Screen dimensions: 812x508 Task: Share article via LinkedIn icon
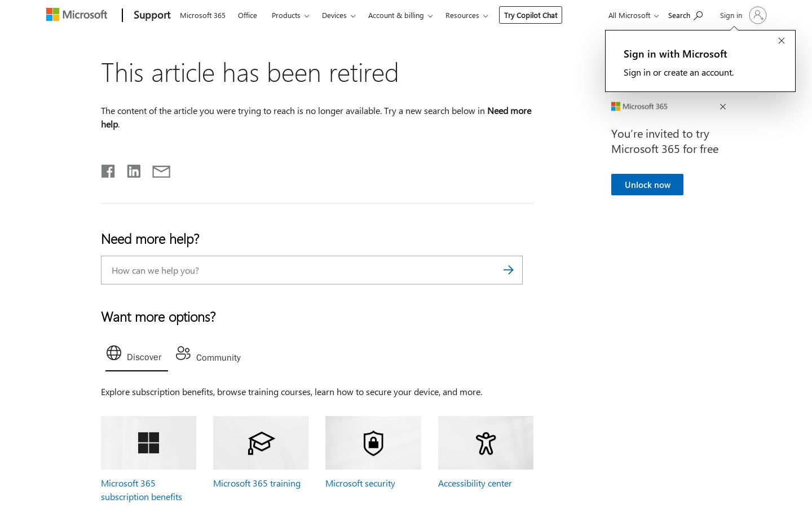(134, 171)
